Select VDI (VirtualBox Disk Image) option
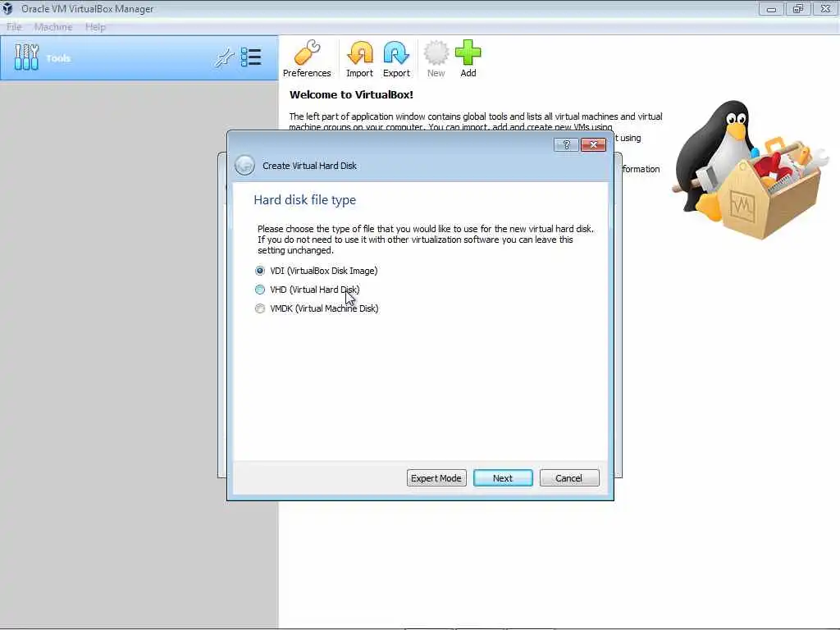840x630 pixels. tap(317, 271)
